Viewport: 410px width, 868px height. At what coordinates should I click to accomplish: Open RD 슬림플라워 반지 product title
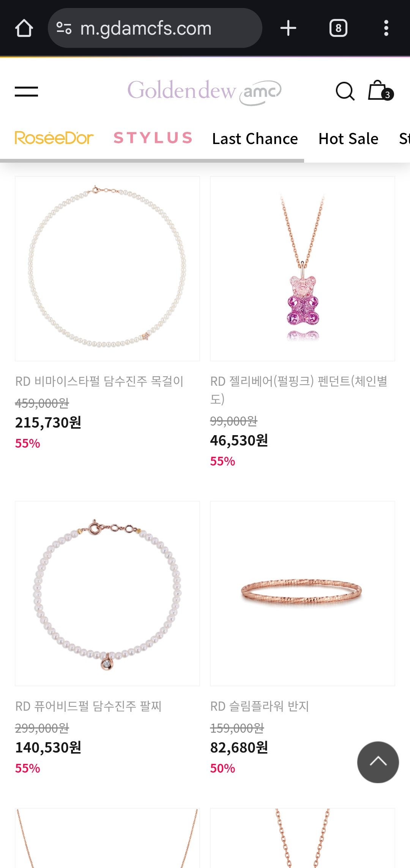pyautogui.click(x=260, y=706)
